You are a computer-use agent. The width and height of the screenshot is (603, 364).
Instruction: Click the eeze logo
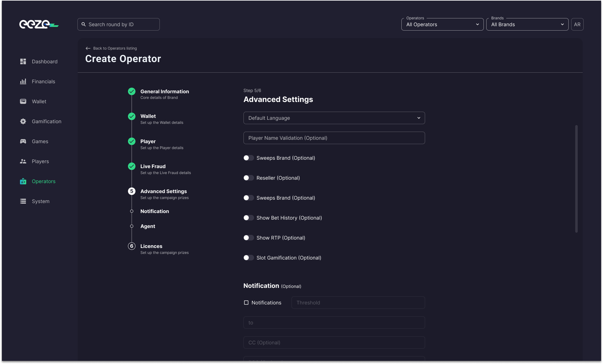pyautogui.click(x=39, y=24)
